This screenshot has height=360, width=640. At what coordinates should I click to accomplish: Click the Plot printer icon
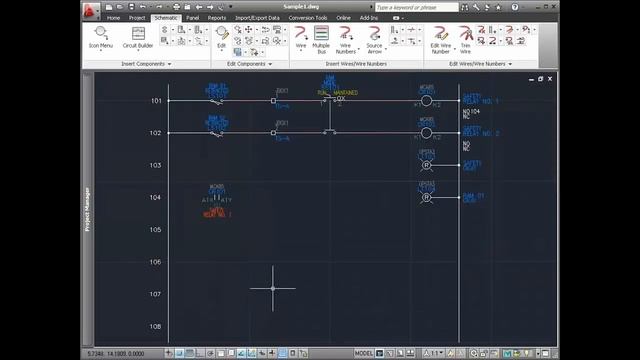(x=176, y=7)
